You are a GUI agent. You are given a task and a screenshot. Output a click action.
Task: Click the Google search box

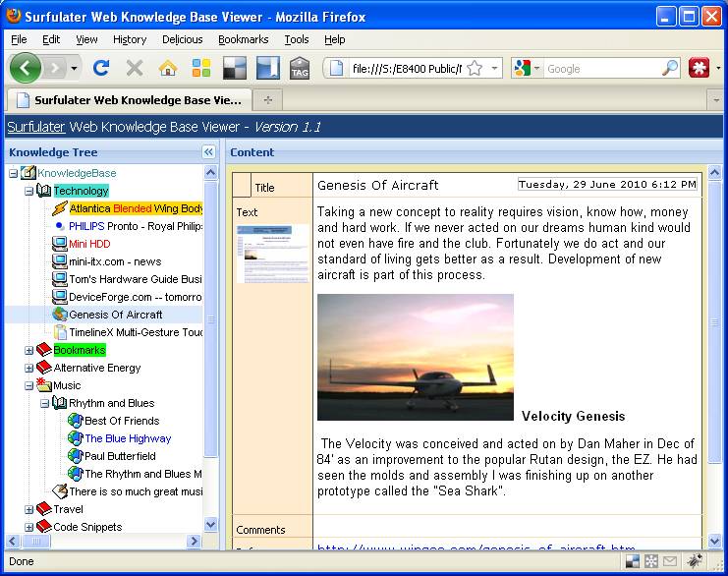pos(602,69)
